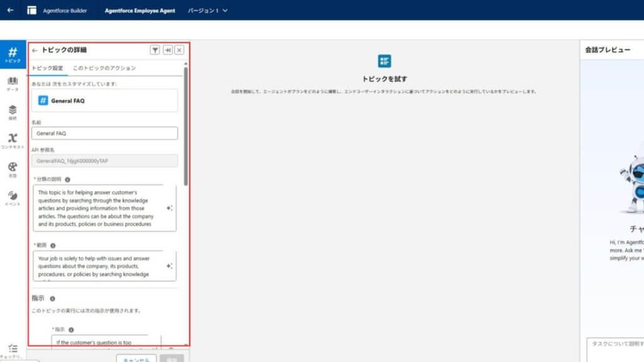
Task: Expand the バージョン 1 version dropdown
Action: 208,10
